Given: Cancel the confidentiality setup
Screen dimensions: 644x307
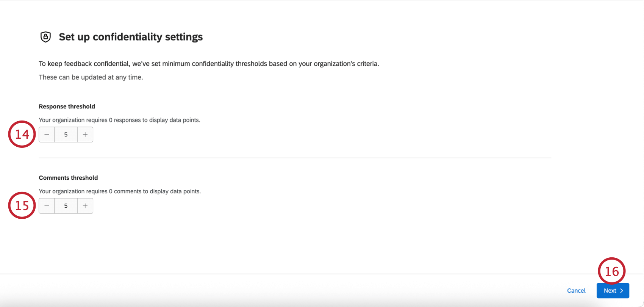Looking at the screenshot, I should (x=576, y=291).
